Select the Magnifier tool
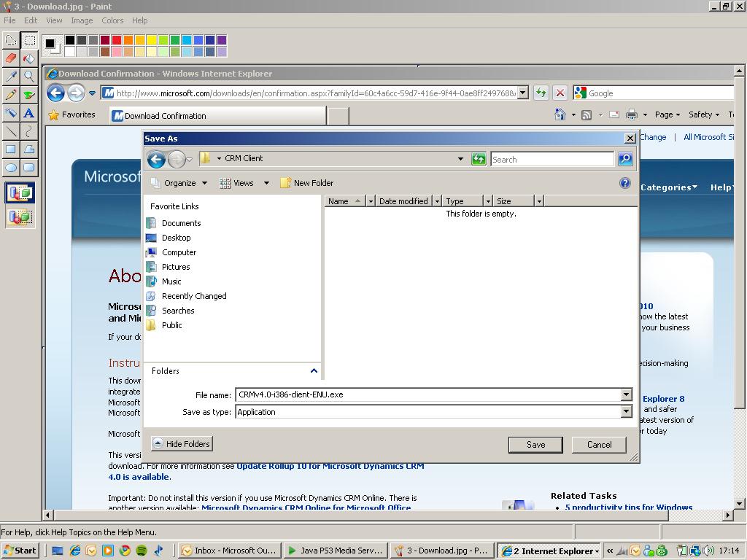The image size is (747, 560). pos(29,77)
